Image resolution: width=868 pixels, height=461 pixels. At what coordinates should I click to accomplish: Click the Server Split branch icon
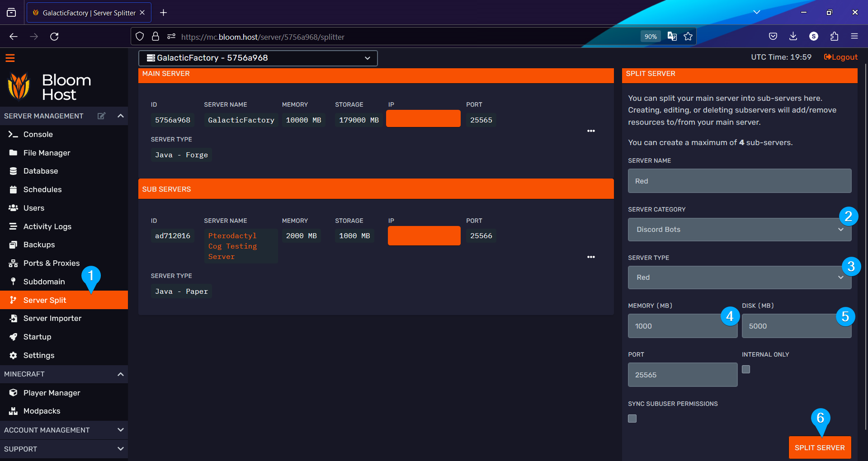pos(13,300)
